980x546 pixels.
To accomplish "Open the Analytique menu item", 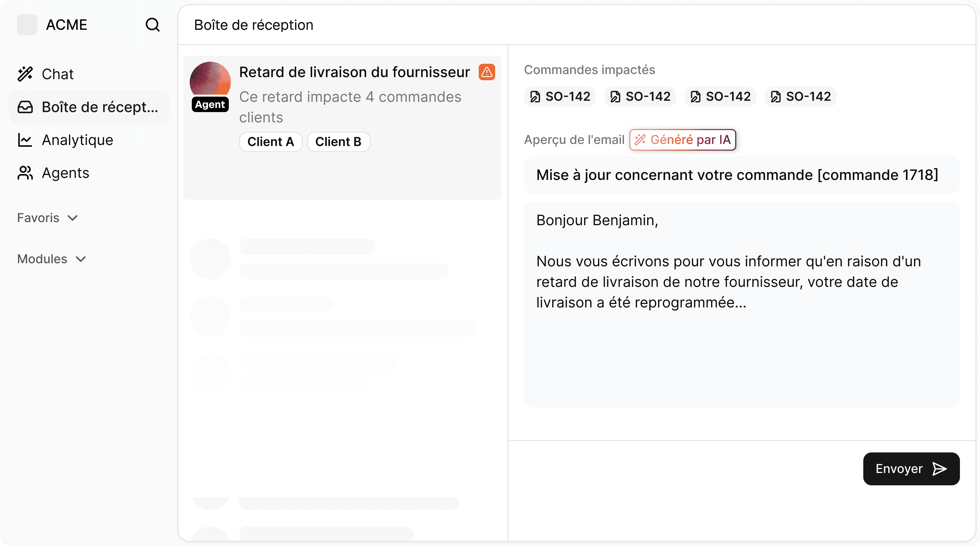I will click(77, 140).
